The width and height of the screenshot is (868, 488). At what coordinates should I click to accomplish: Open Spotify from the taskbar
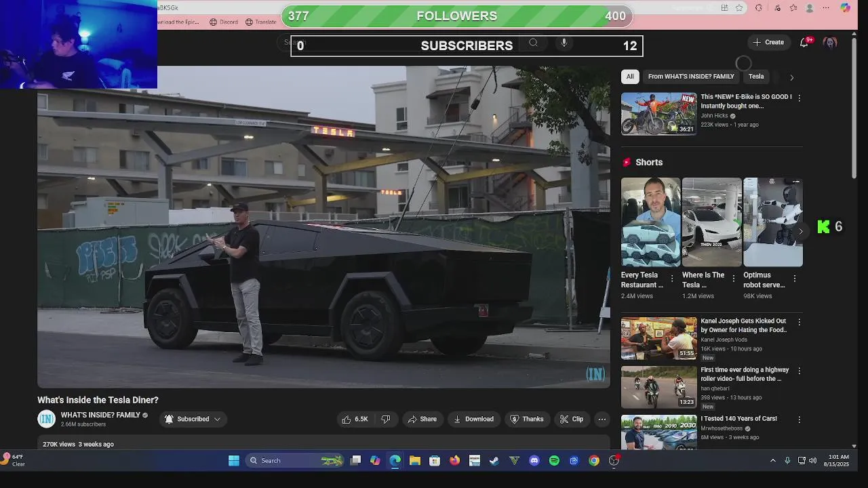point(554,461)
